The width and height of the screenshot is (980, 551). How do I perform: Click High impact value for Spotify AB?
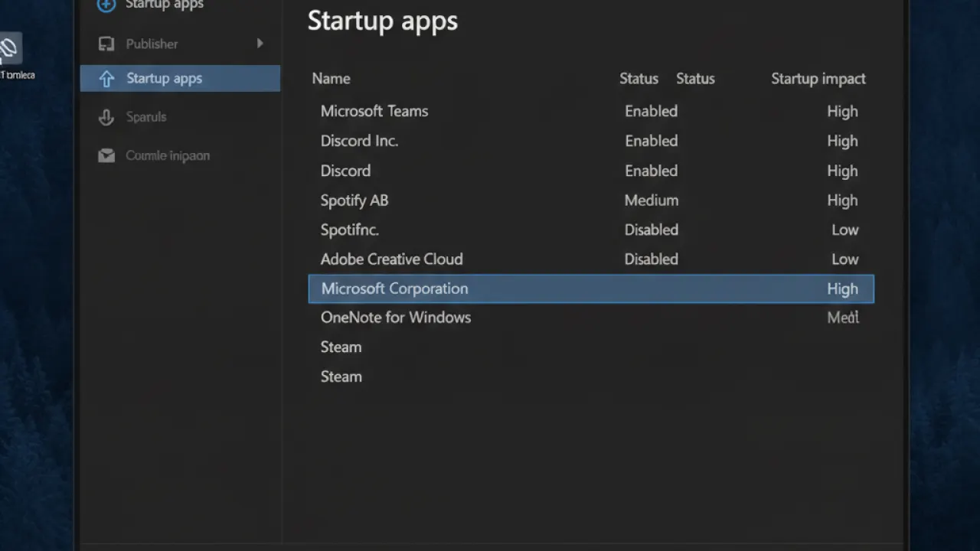pos(842,201)
